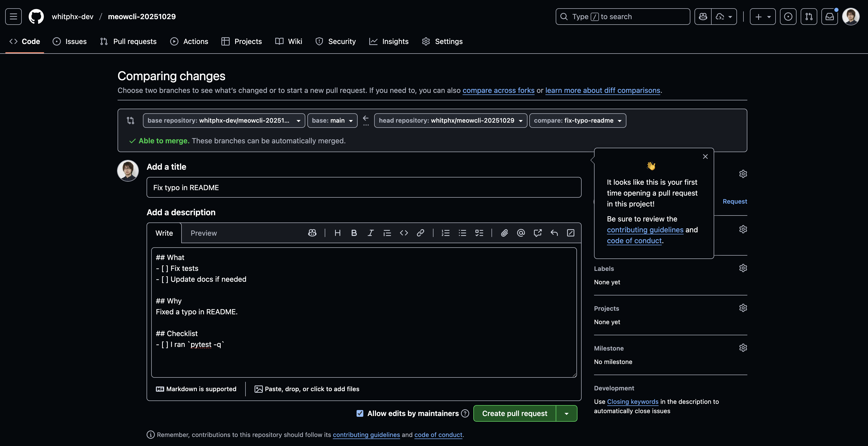Open the Actions tab

coord(189,41)
